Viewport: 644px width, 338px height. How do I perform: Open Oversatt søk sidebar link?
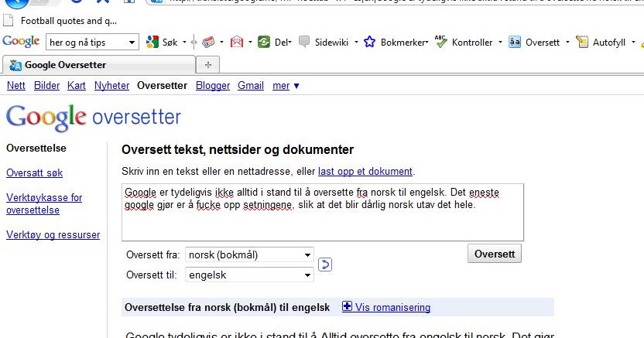point(35,172)
